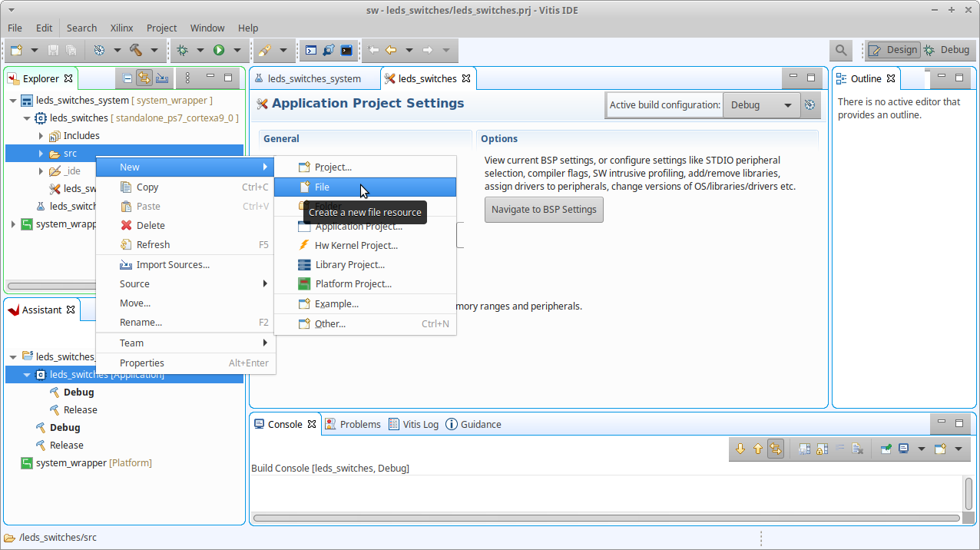Click the Collapse All icon in Explorer

127,78
